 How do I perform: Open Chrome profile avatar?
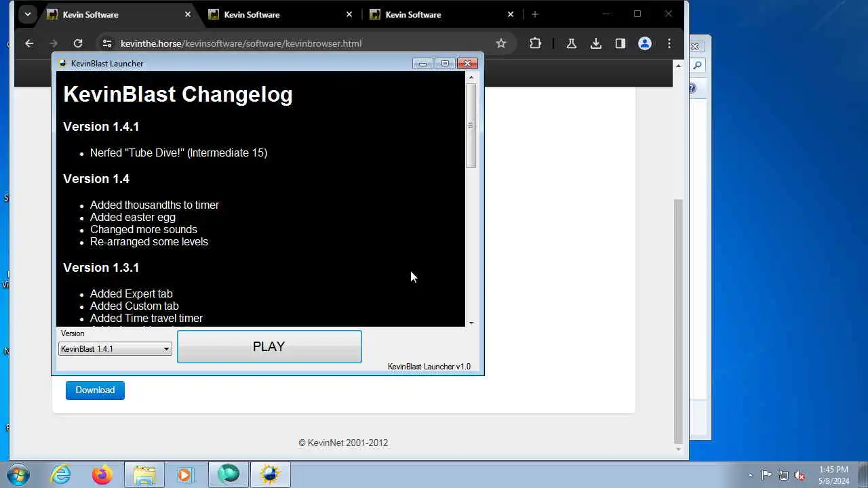(645, 43)
